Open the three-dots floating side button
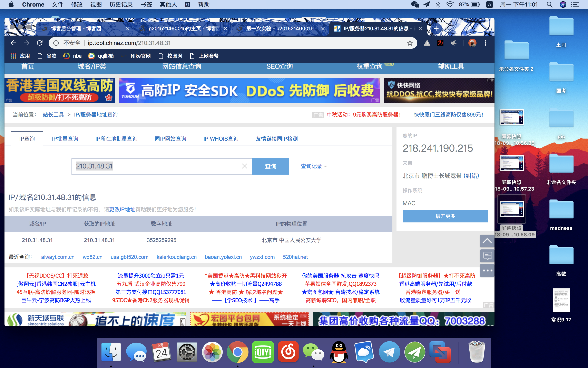The width and height of the screenshot is (588, 368). click(487, 270)
